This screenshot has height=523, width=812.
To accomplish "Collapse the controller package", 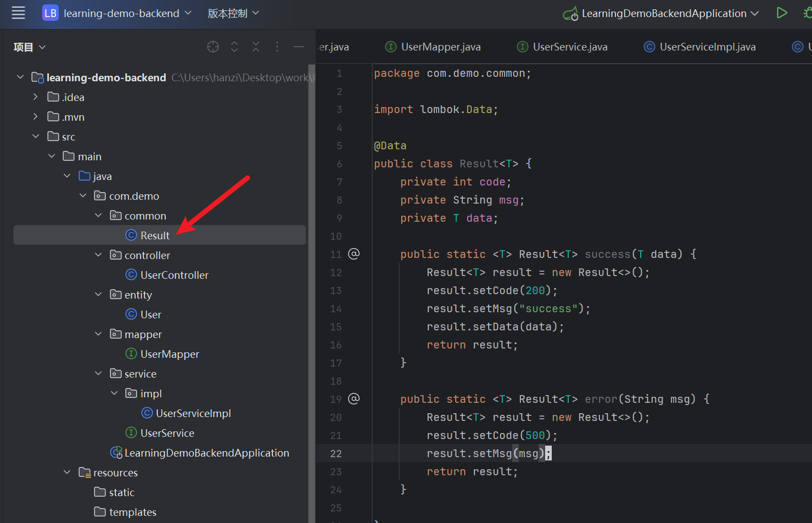I will point(98,255).
